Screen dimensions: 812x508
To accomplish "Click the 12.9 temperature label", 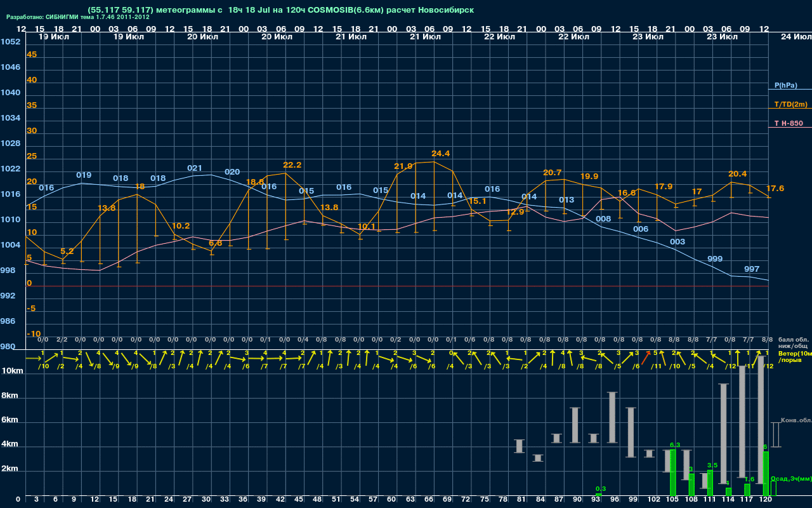I will coord(516,212).
